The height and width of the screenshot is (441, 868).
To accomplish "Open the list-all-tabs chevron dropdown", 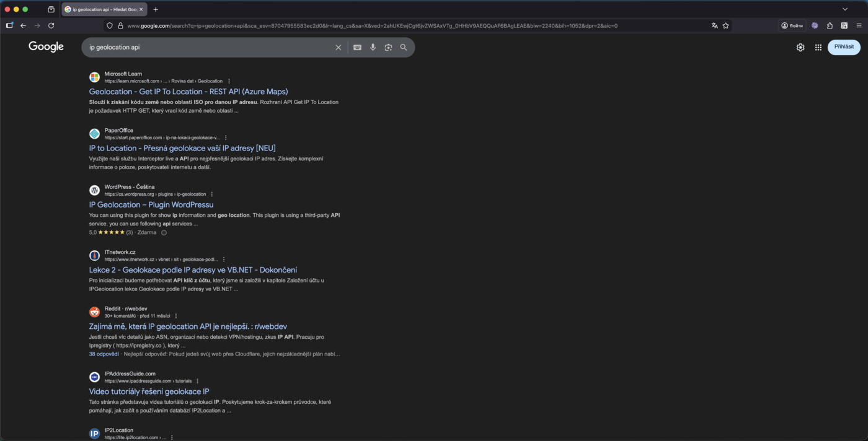I will coord(844,9).
